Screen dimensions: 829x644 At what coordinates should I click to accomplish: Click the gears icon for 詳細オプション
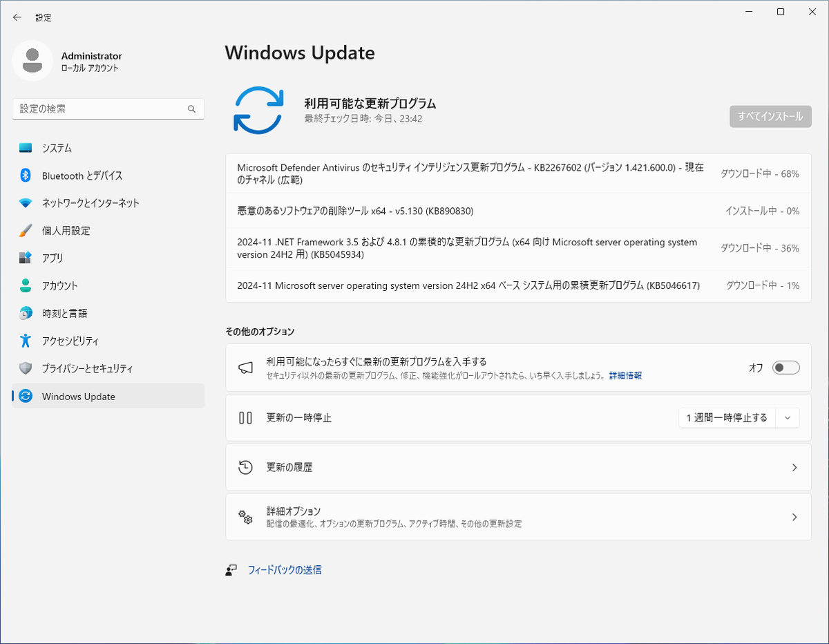click(x=245, y=517)
